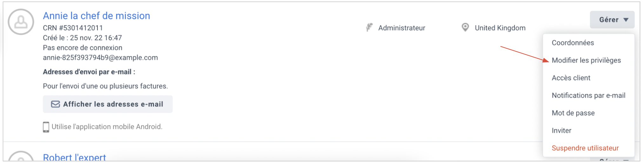Screen dimensions: 644x165
Task: Select Suspendre utilisateur in red
Action: [585, 148]
